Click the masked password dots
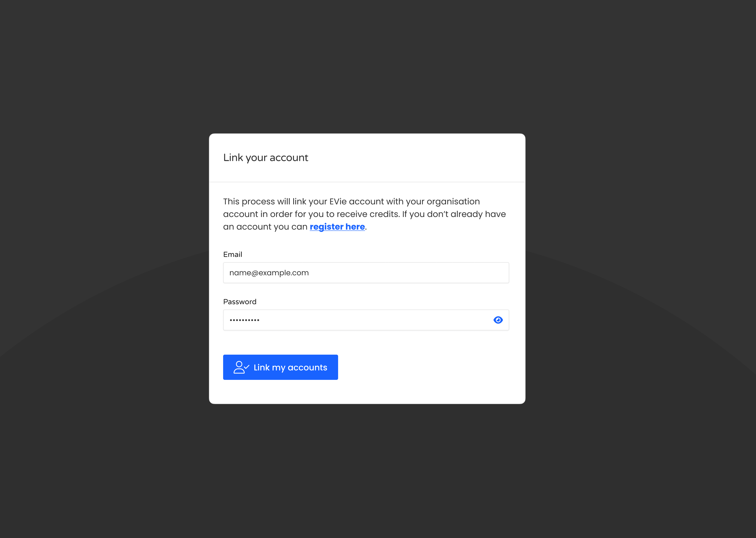This screenshot has width=756, height=538. pyautogui.click(x=245, y=320)
